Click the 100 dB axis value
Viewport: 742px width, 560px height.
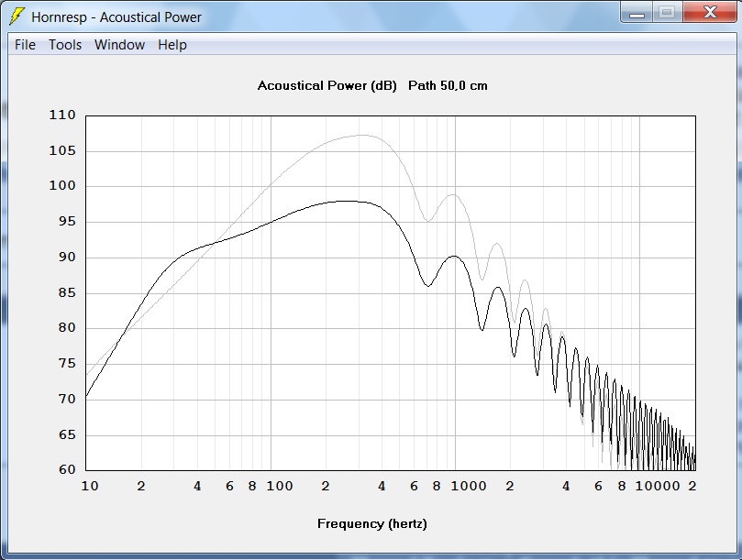[x=62, y=185]
